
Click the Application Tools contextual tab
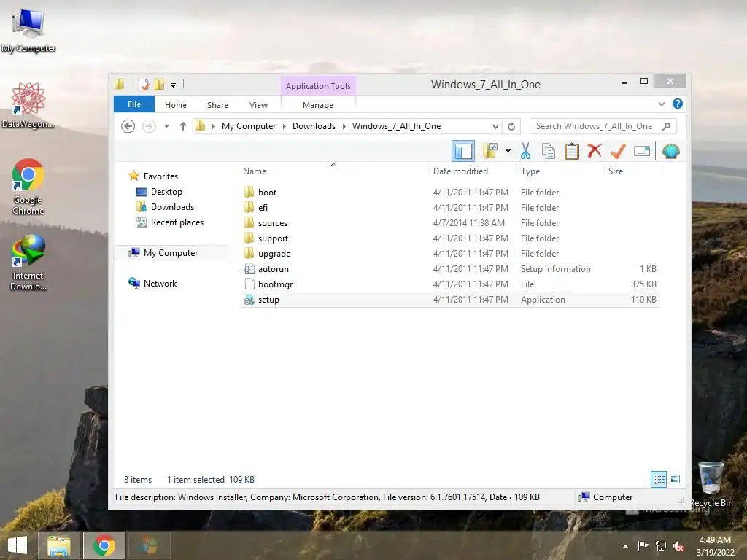point(318,86)
